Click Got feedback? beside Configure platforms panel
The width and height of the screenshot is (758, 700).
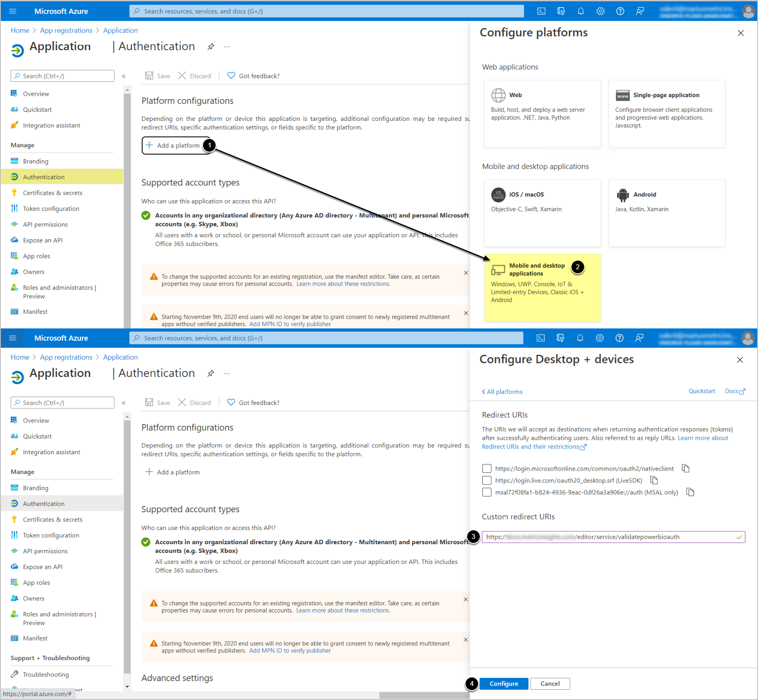pyautogui.click(x=253, y=76)
